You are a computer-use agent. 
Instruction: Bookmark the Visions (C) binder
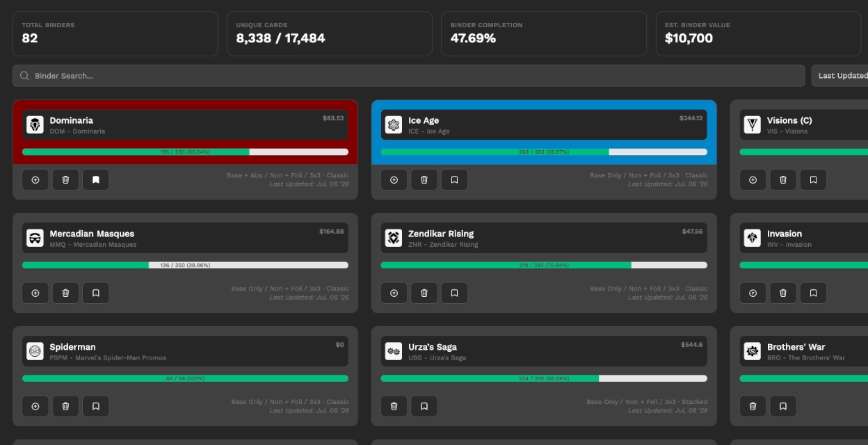[x=814, y=180]
